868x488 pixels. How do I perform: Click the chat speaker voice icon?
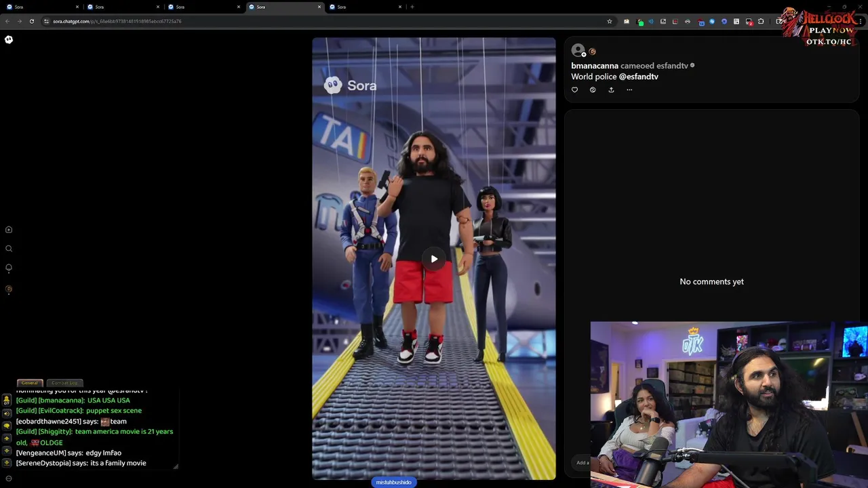pyautogui.click(x=7, y=413)
